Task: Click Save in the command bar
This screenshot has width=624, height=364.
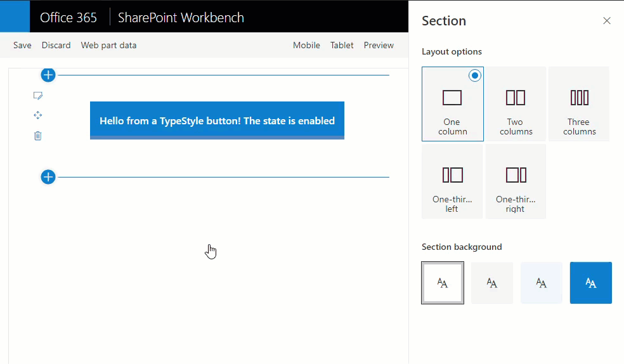Action: [x=22, y=45]
